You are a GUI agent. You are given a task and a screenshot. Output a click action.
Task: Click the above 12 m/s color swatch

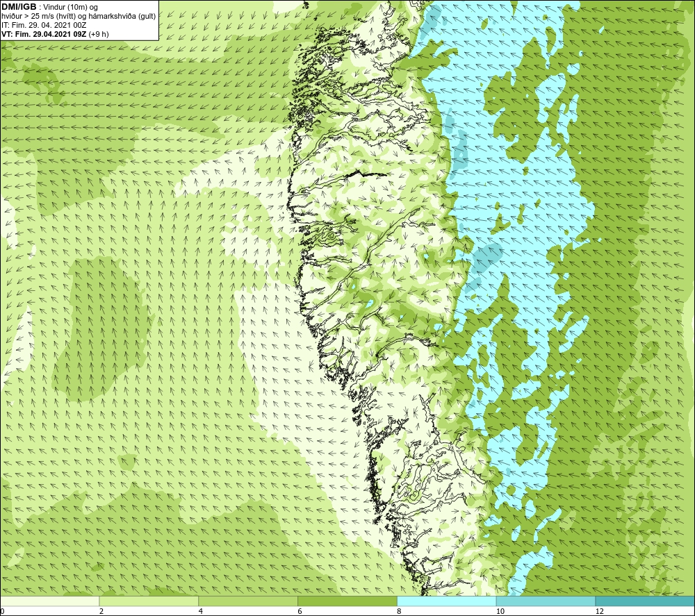tap(646, 601)
